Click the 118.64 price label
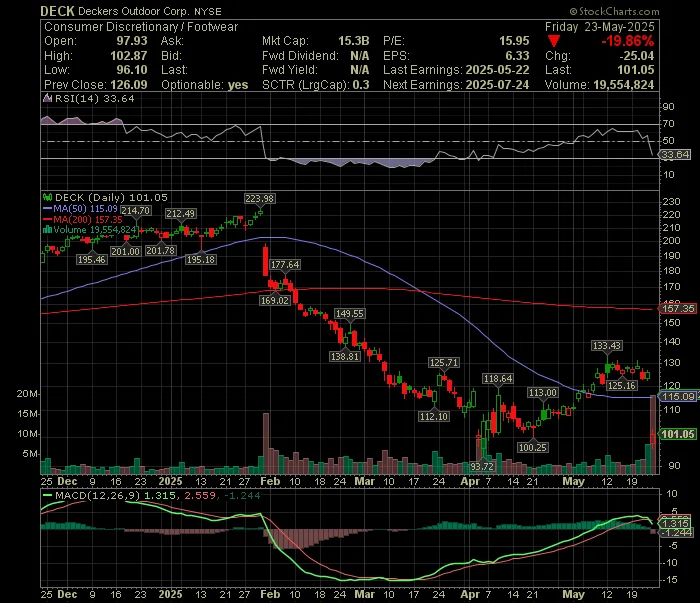700x603 pixels. tap(498, 379)
